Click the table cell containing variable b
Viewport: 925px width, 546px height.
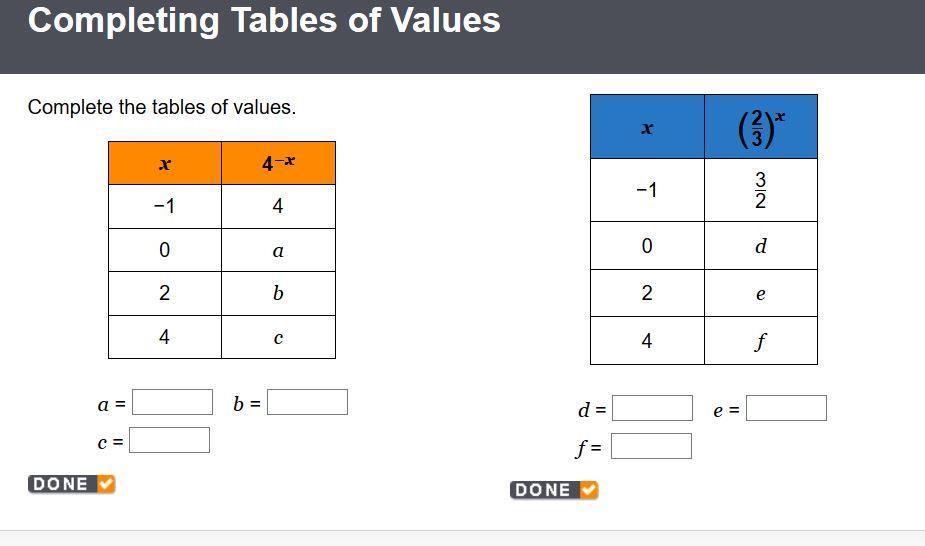click(x=278, y=293)
